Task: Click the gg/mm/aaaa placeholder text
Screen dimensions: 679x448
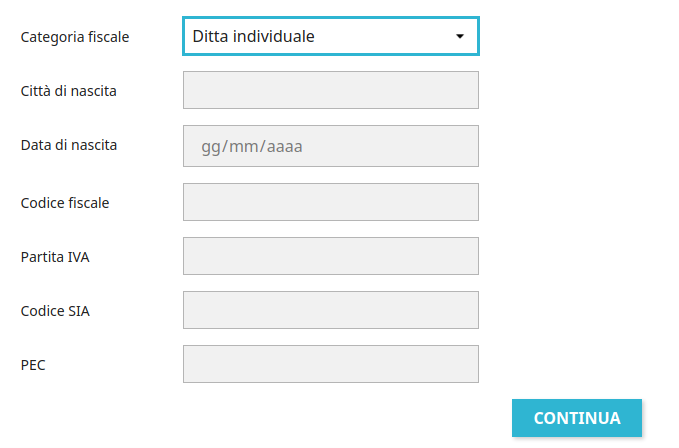Action: coord(252,147)
